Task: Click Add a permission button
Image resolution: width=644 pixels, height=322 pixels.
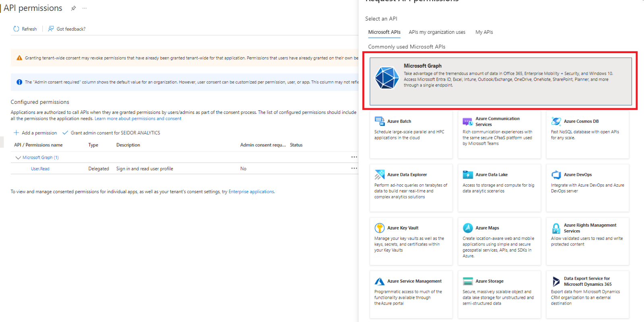Action: [x=35, y=133]
